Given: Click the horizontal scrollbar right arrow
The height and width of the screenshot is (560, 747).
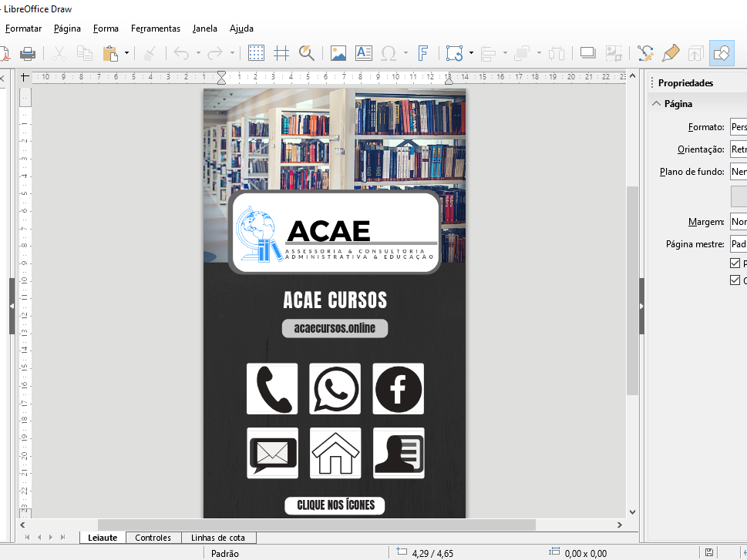Looking at the screenshot, I should pyautogui.click(x=619, y=525).
